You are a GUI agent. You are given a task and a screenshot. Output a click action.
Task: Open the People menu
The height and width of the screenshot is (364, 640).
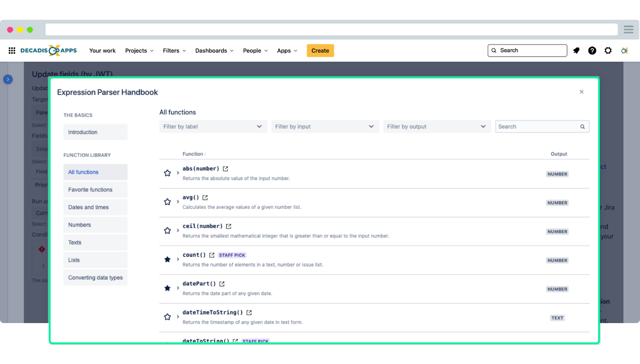(255, 51)
